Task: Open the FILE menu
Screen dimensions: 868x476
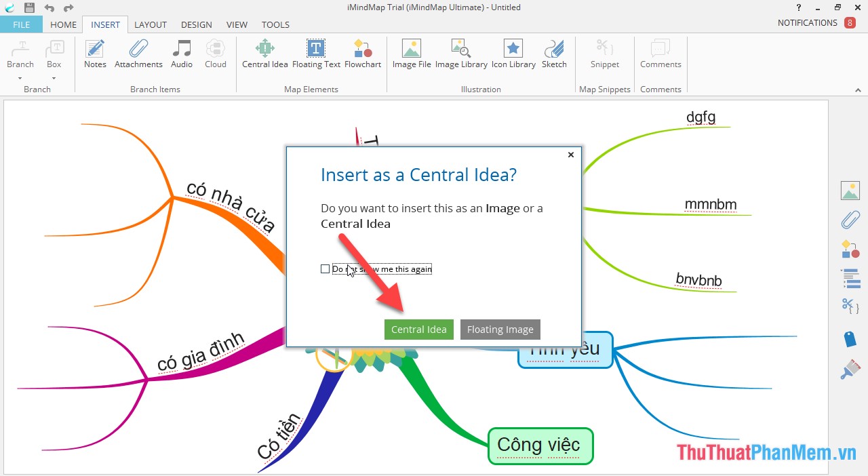Action: click(x=21, y=24)
